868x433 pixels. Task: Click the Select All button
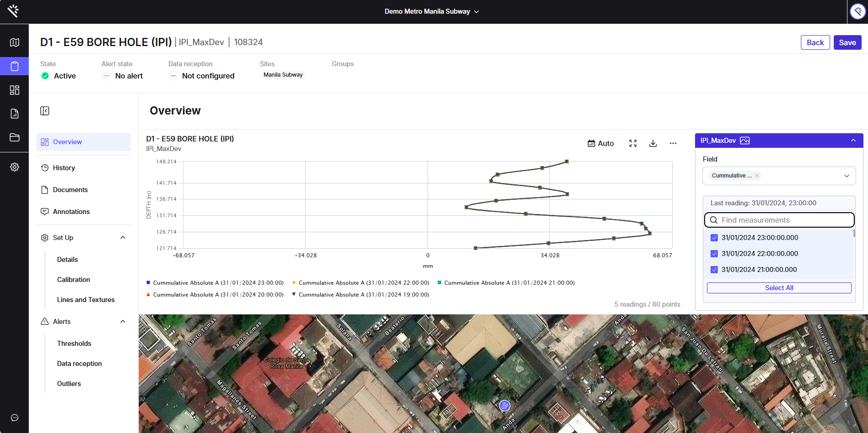(x=779, y=288)
